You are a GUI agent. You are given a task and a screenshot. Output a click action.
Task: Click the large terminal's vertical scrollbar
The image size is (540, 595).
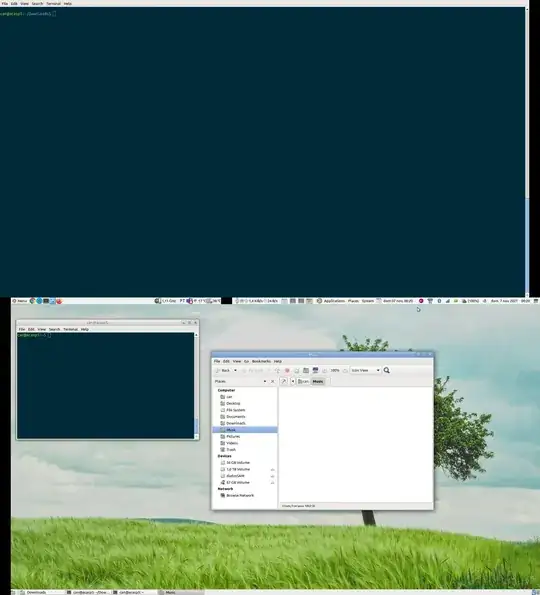click(x=527, y=152)
